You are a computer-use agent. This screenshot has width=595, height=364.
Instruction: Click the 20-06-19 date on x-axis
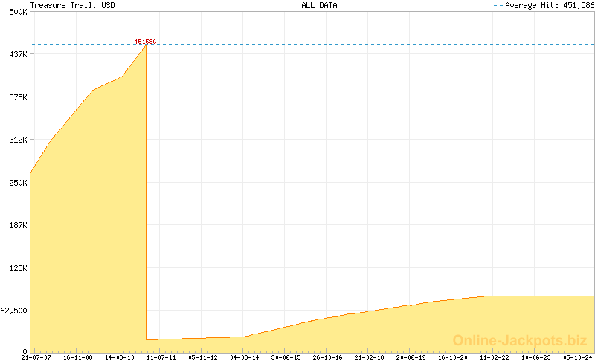(x=411, y=357)
